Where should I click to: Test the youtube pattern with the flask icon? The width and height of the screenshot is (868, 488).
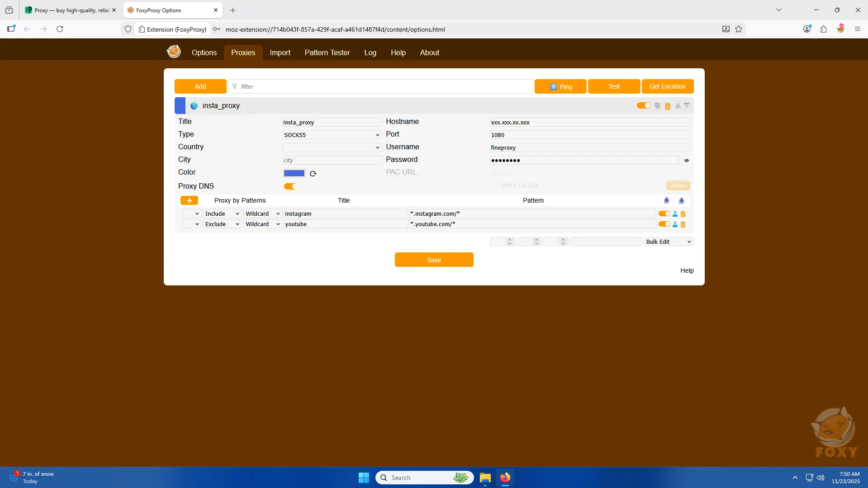click(x=675, y=224)
